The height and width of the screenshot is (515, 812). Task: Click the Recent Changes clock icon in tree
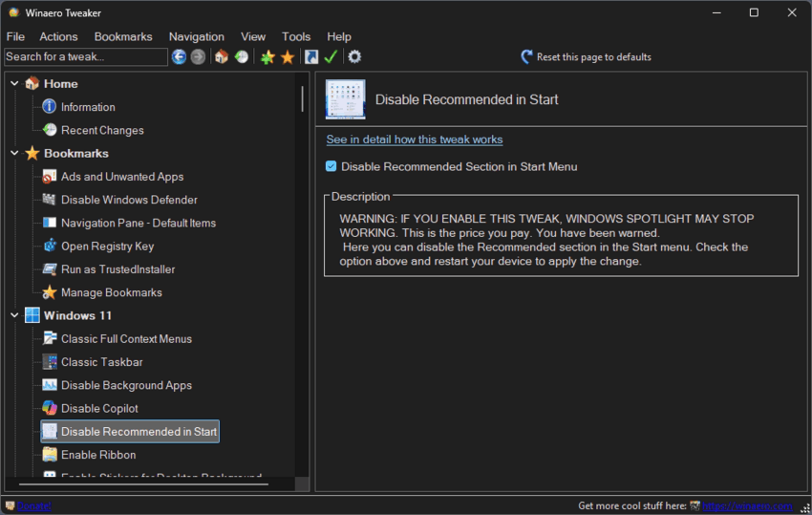click(49, 130)
